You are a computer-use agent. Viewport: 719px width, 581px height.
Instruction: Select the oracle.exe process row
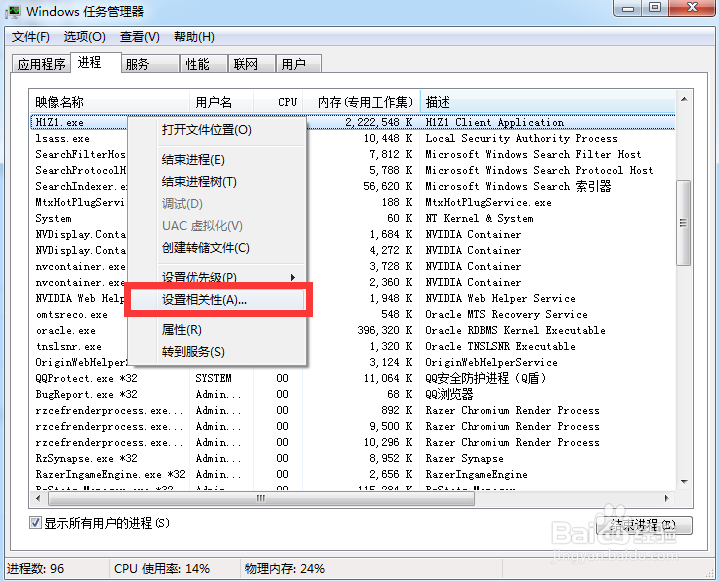tap(353, 331)
